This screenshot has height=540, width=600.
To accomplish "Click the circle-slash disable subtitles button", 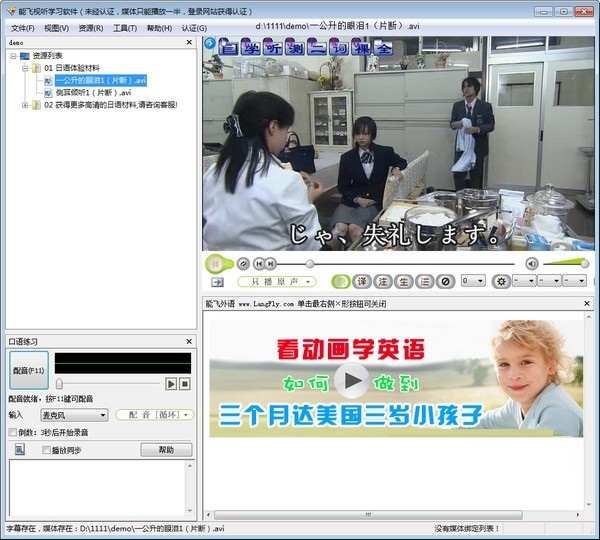I will pyautogui.click(x=445, y=282).
